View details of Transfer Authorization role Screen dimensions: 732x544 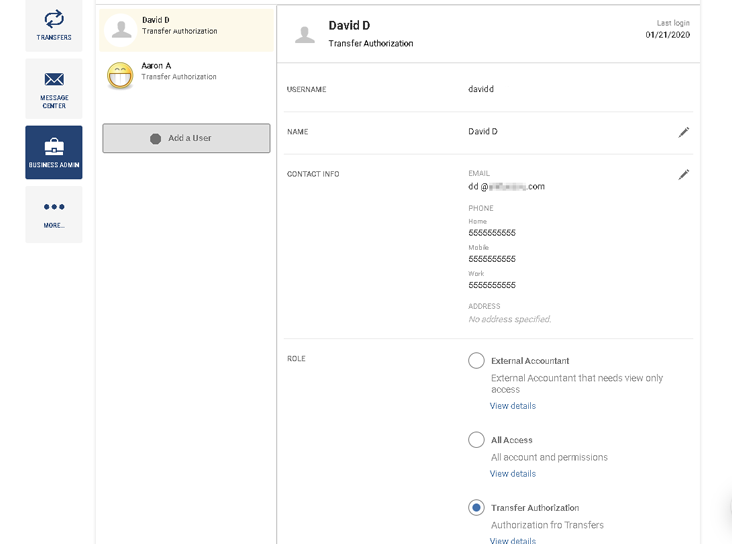pyautogui.click(x=513, y=540)
